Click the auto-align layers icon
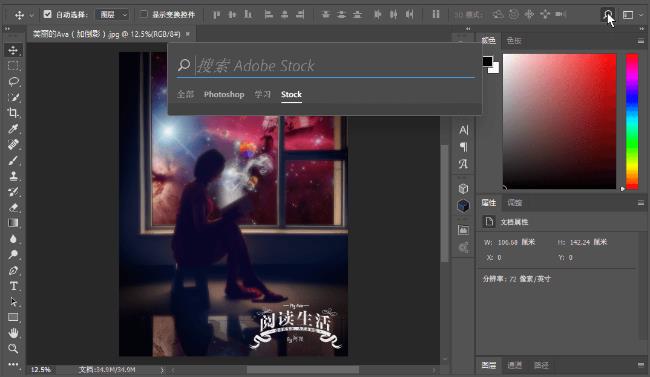Screen dimensions: 650x377 click(436, 15)
